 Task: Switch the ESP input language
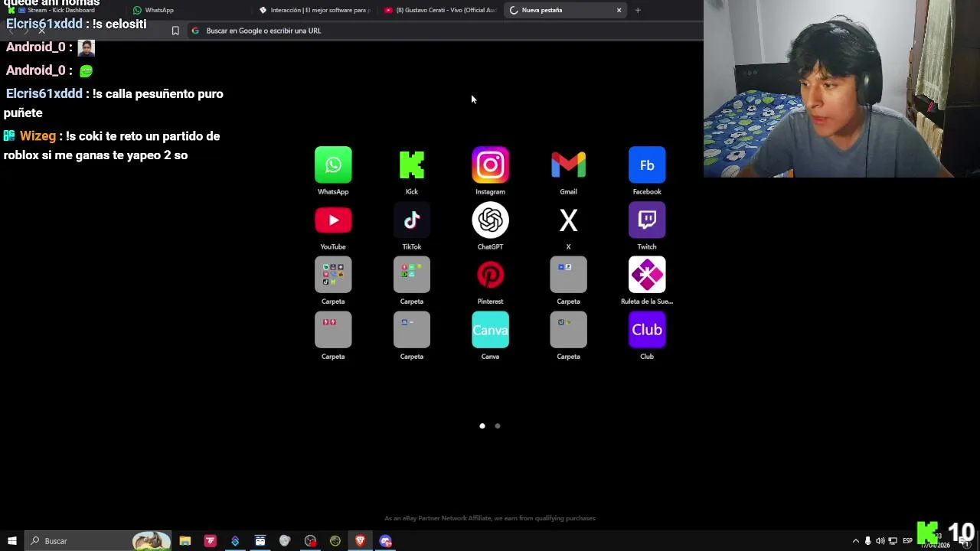[907, 541]
